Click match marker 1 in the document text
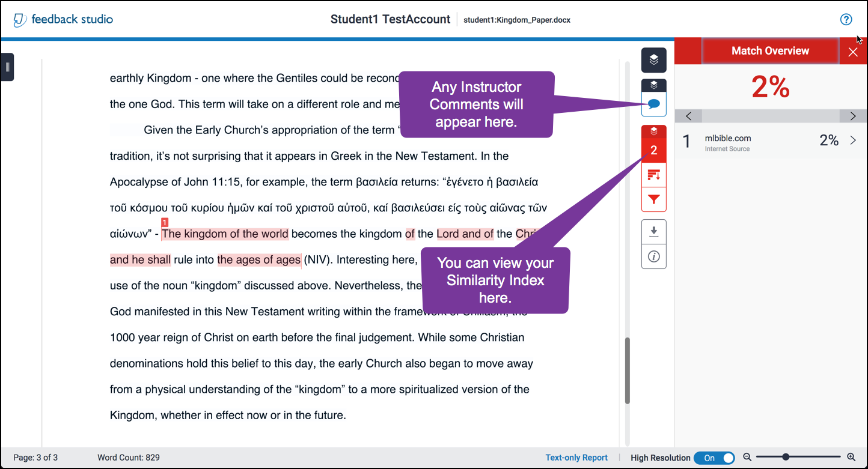Screen dimensions: 868x469 click(164, 223)
